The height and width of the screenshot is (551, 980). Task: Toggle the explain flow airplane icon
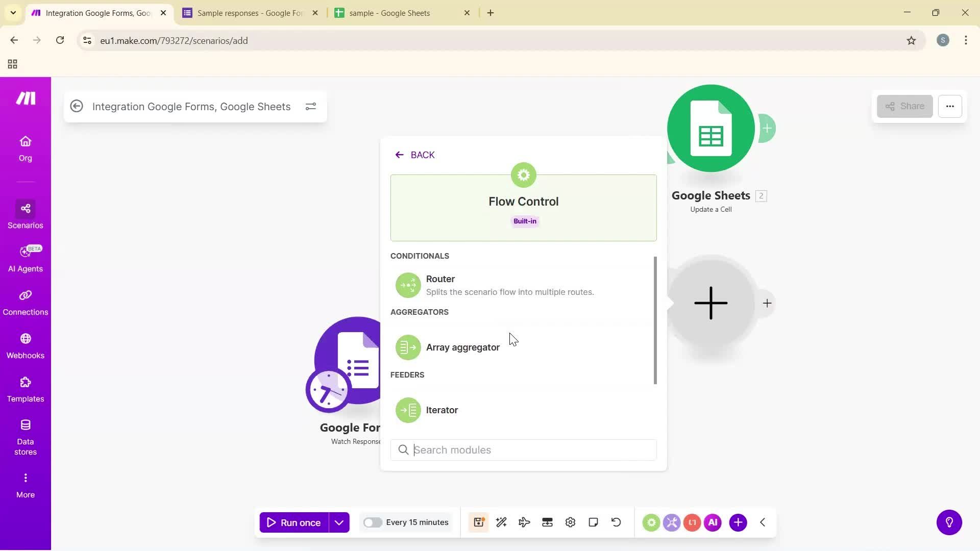(x=524, y=522)
